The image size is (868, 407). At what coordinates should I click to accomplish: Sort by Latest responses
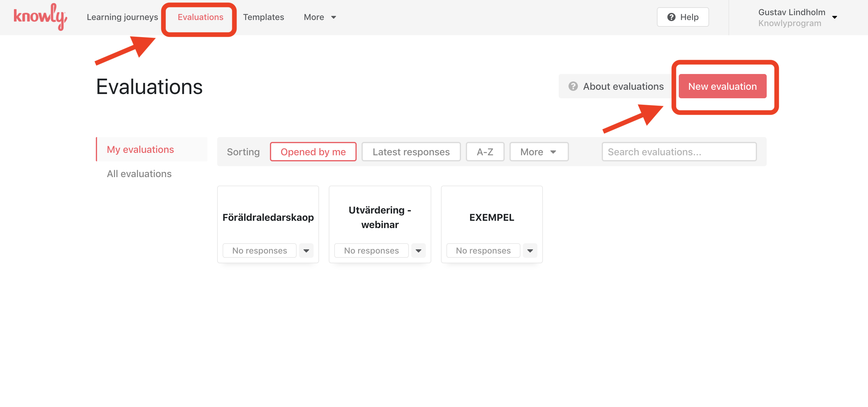[411, 152]
